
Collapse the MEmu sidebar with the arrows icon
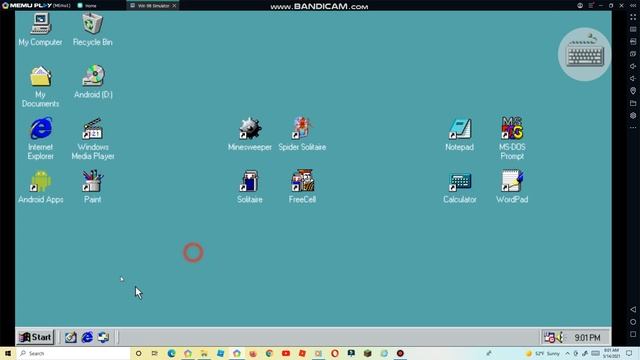coord(633,5)
